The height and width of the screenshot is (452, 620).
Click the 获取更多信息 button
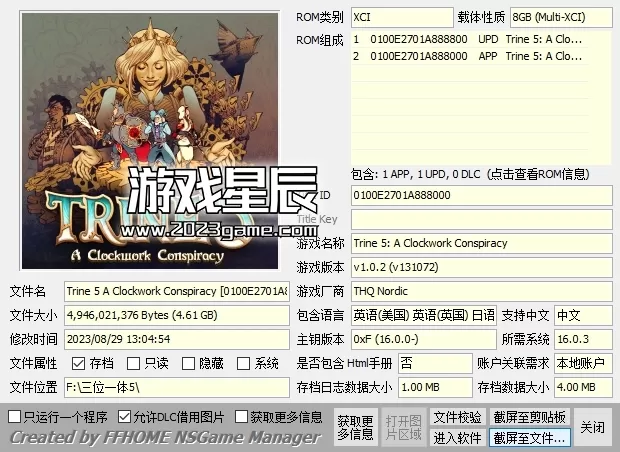tap(355, 427)
